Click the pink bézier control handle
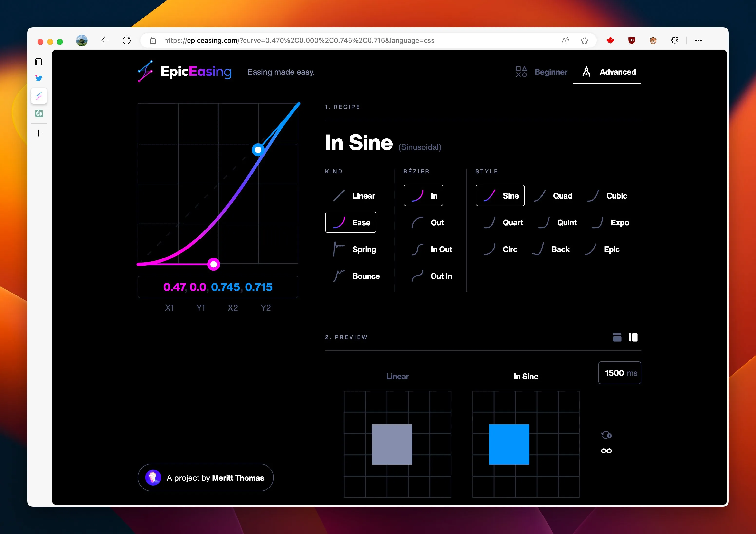Screen dimensions: 756x534 [x=214, y=264]
